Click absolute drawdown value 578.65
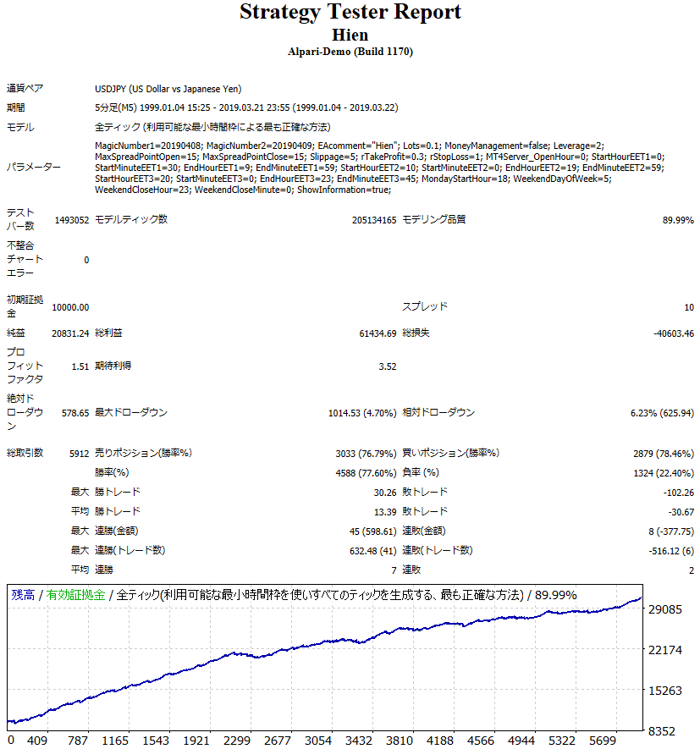The height and width of the screenshot is (749, 700). 75,413
